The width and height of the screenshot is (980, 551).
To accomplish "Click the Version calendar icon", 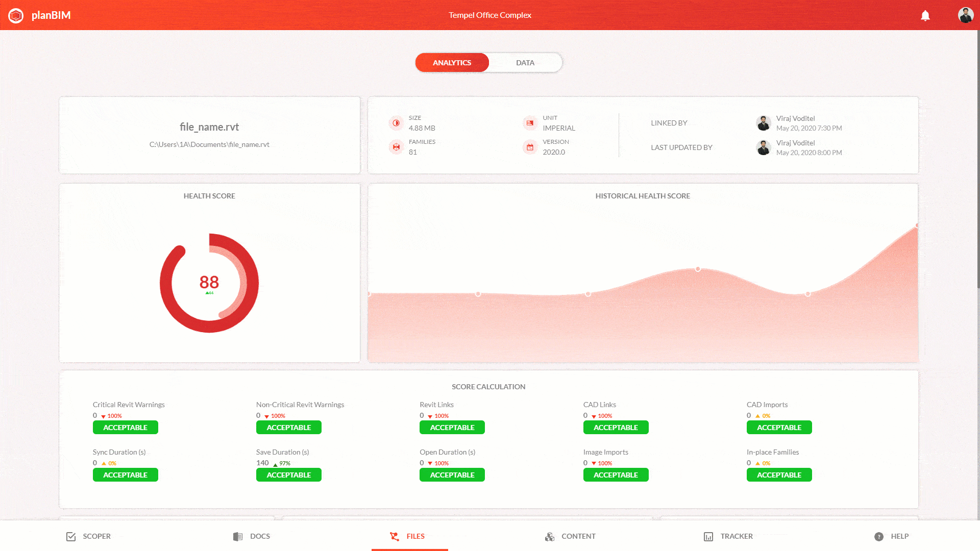I will (530, 147).
